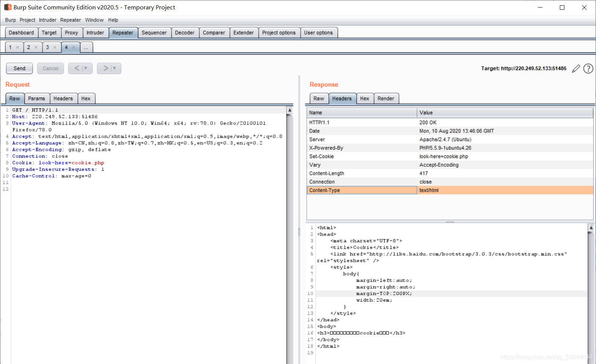Open the help question mark icon
The width and height of the screenshot is (596, 364).
588,69
